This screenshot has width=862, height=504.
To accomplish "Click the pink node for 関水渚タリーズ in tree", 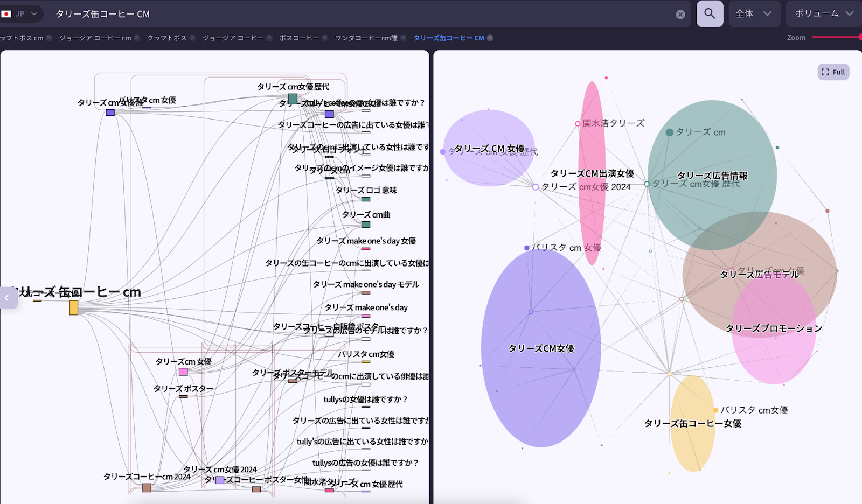I will 329,491.
